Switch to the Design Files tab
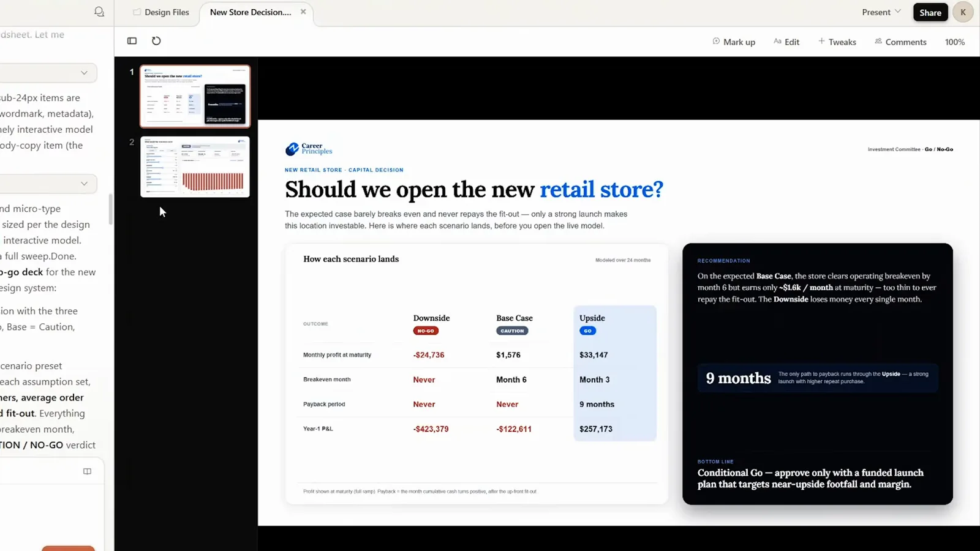Screen dimensions: 980x551 [161, 12]
